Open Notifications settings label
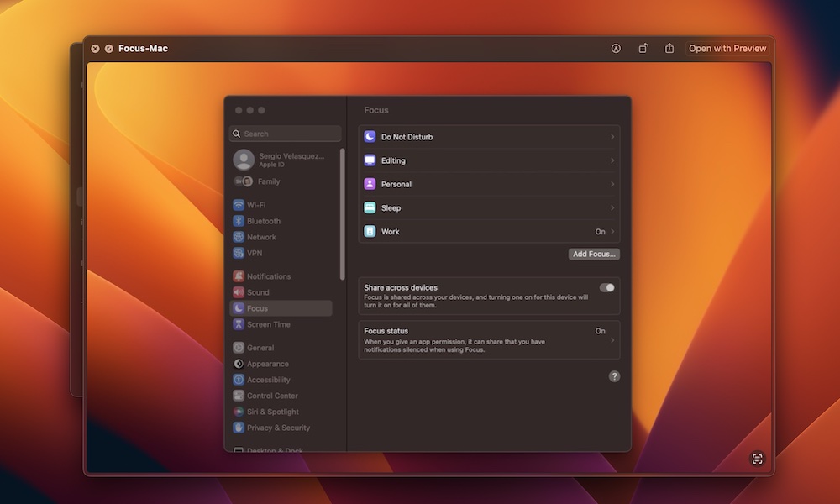This screenshot has width=840, height=504. [x=269, y=276]
